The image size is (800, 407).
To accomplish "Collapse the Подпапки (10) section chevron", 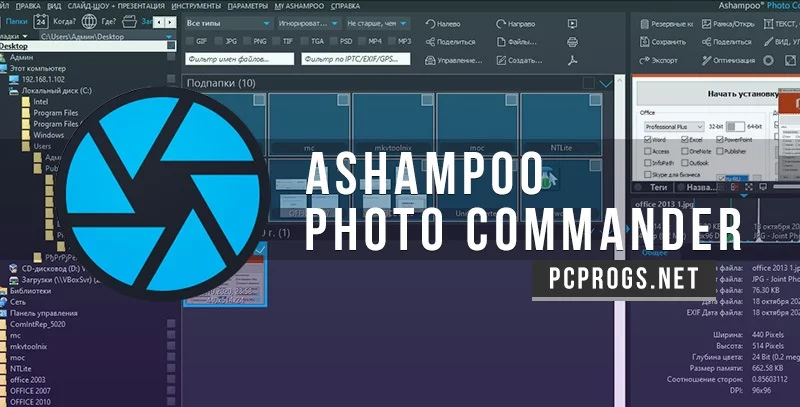I will [606, 84].
